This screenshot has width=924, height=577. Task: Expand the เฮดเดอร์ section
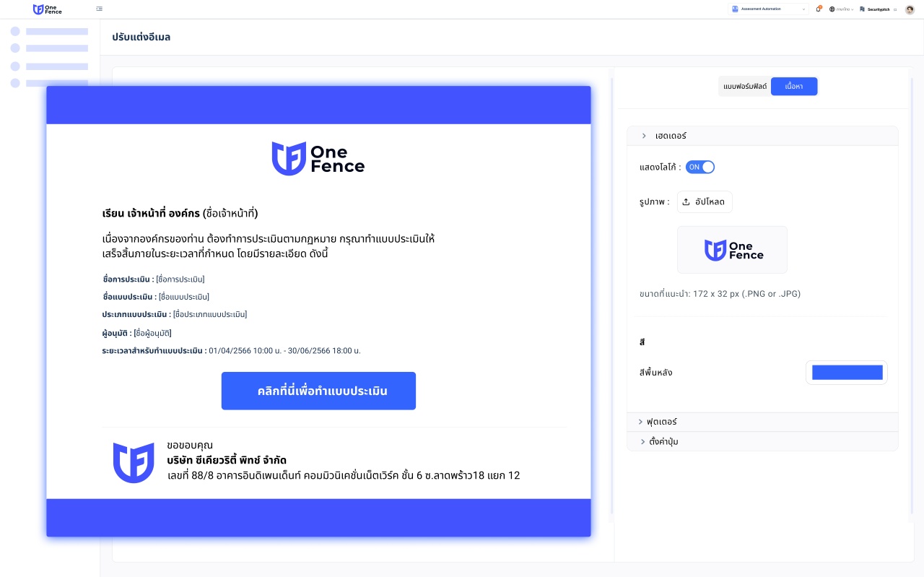[x=762, y=136]
